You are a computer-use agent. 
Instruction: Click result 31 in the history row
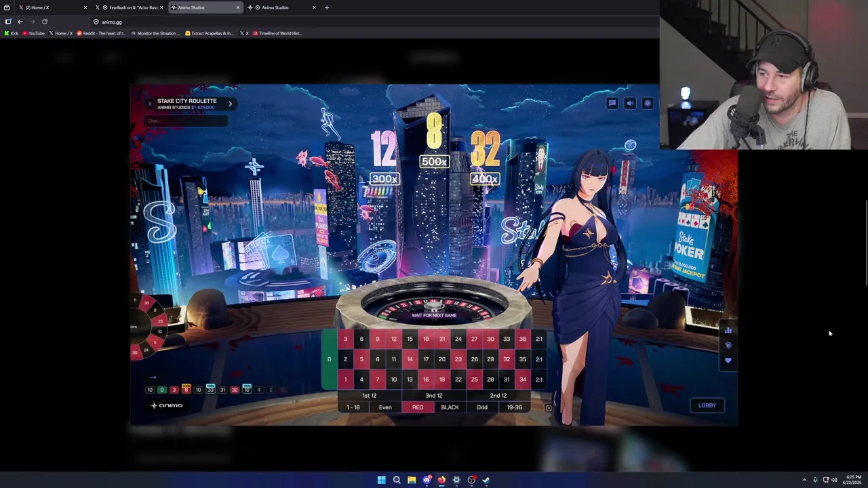pos(222,390)
